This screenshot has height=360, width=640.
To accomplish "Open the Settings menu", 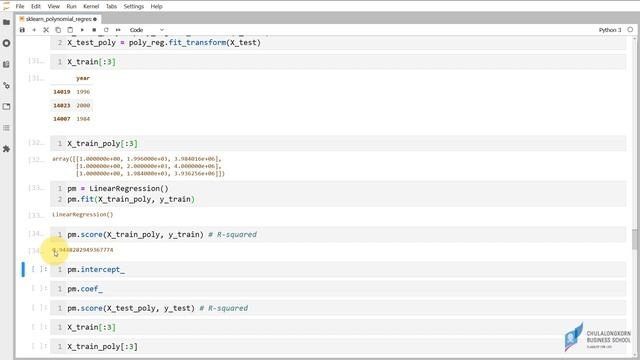I will click(x=133, y=6).
